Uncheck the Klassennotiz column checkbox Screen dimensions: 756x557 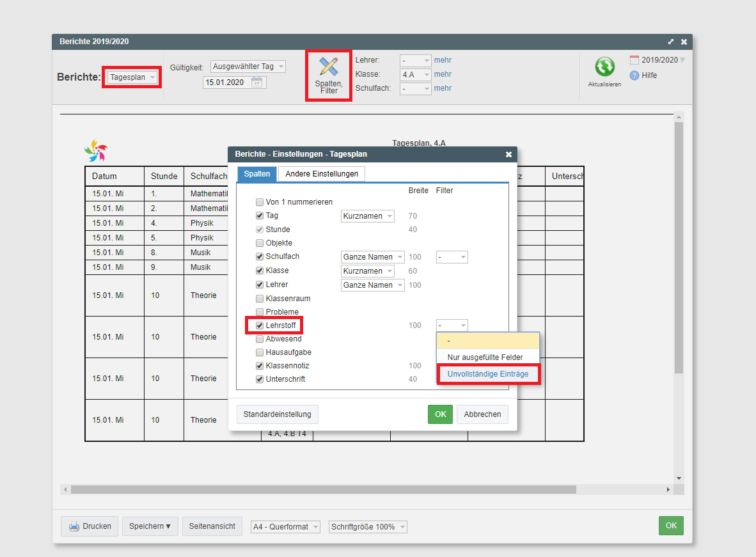260,366
